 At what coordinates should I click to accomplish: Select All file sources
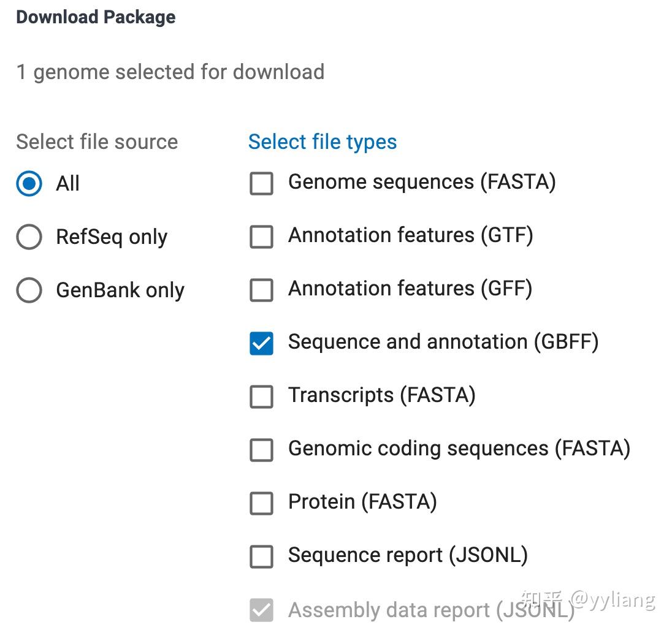[29, 183]
